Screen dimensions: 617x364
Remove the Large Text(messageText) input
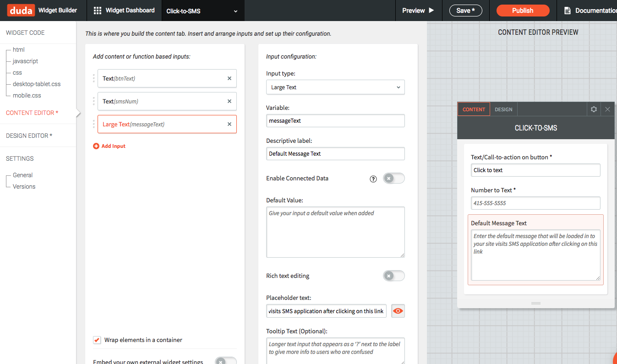coord(229,124)
